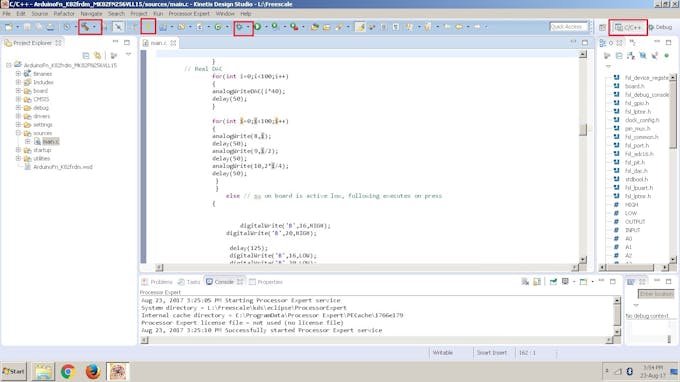Click the Windows Start button

tap(13, 372)
